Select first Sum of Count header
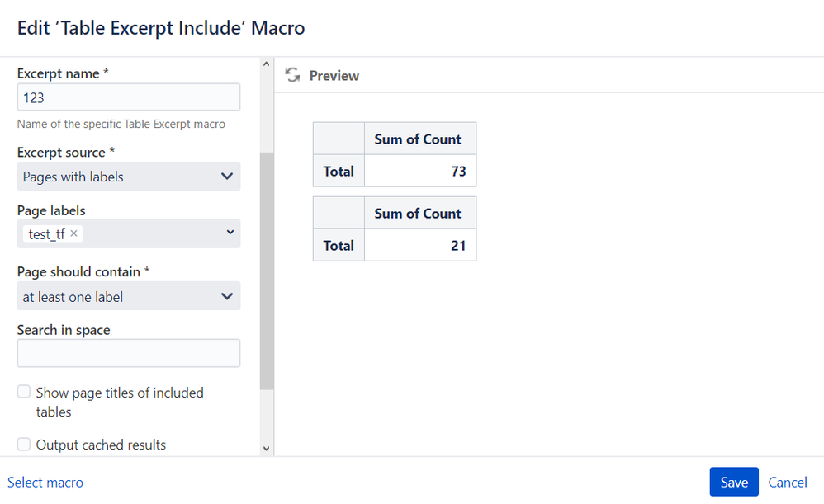Screen dimensions: 824x504 tap(419, 139)
